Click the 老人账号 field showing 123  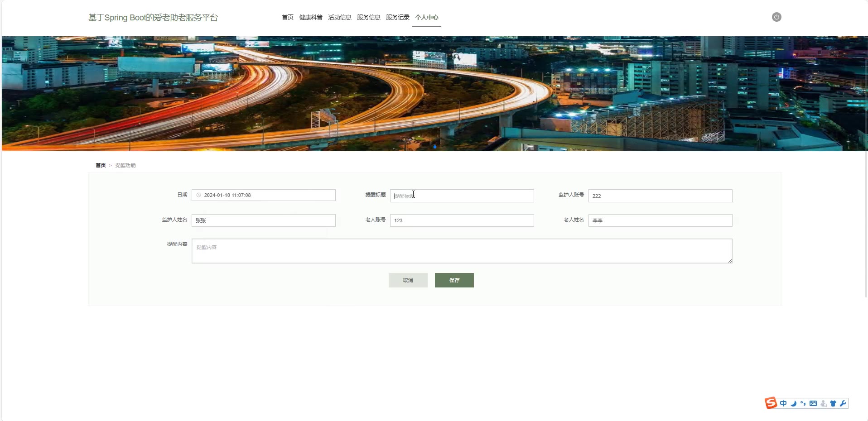462,220
